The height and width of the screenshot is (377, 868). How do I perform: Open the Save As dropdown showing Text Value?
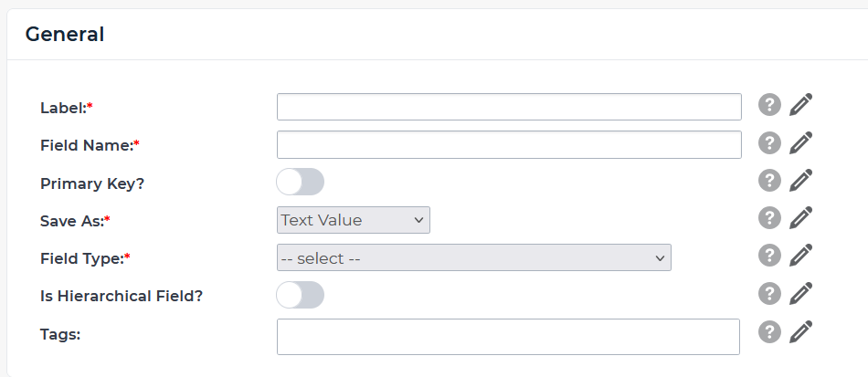[x=353, y=220]
